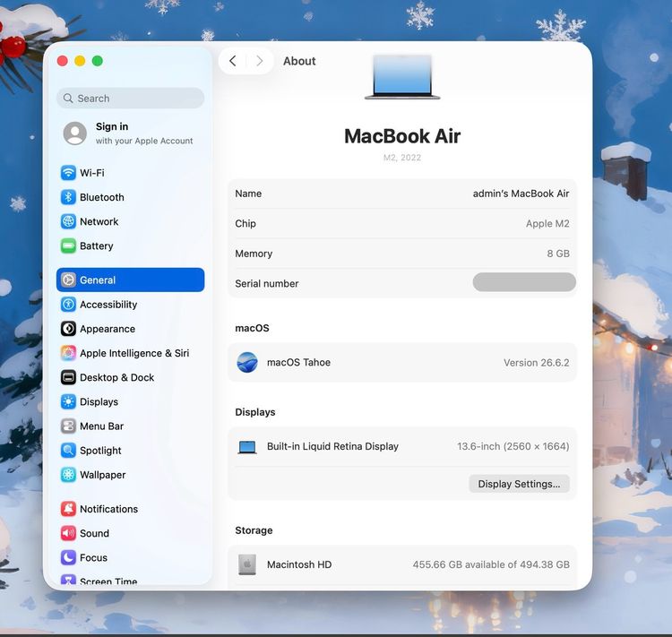Open Spotlight magnifier icon

click(68, 451)
